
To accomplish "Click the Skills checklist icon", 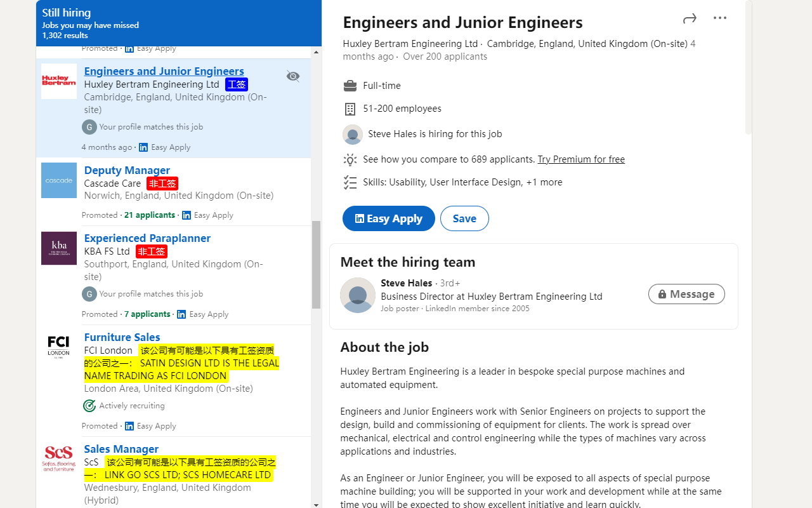I will 350,182.
